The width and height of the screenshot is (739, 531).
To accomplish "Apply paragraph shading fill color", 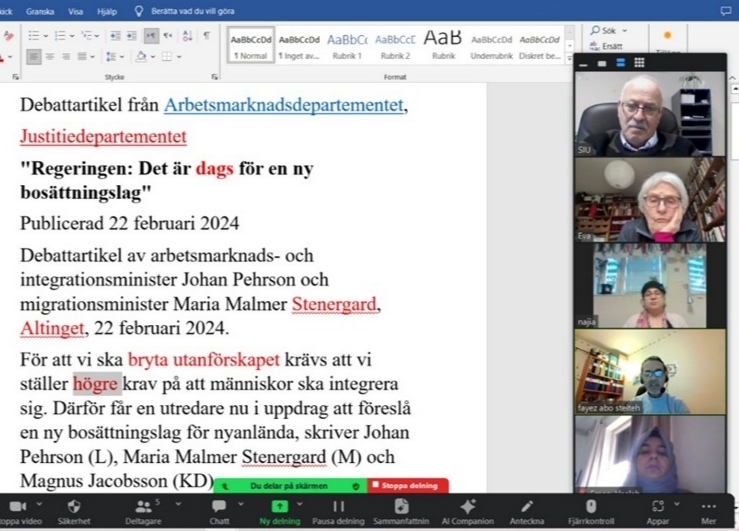I will click(x=140, y=57).
